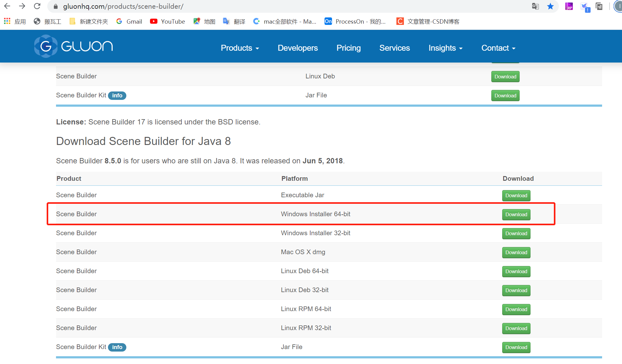Screen dimensions: 622x364
Task: Download Java 8 Scene Builder Kit Jar
Action: tap(516, 347)
